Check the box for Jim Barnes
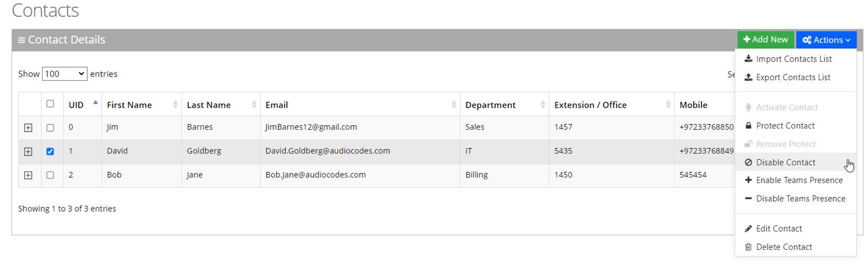Screen dimensions: 868x270 click(x=50, y=127)
